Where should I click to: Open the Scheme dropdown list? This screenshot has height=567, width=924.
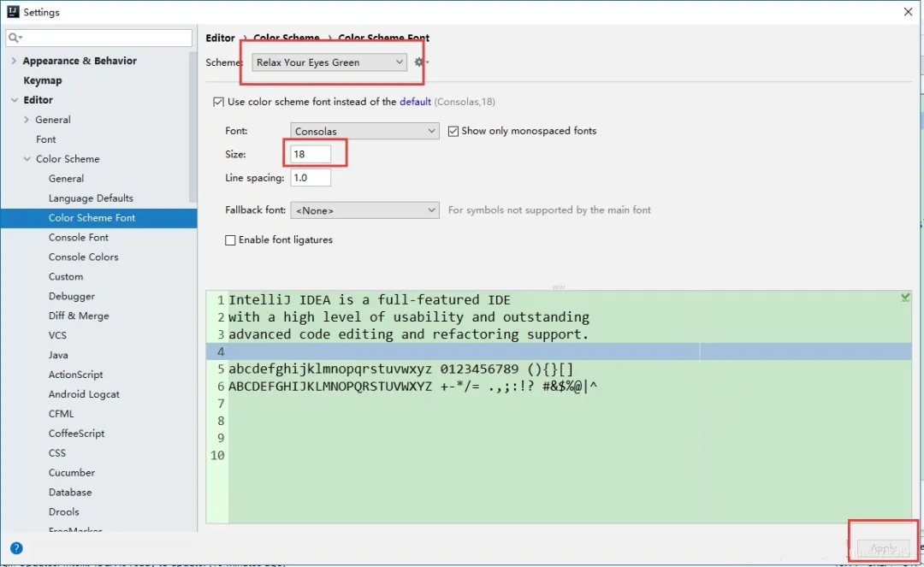point(329,62)
